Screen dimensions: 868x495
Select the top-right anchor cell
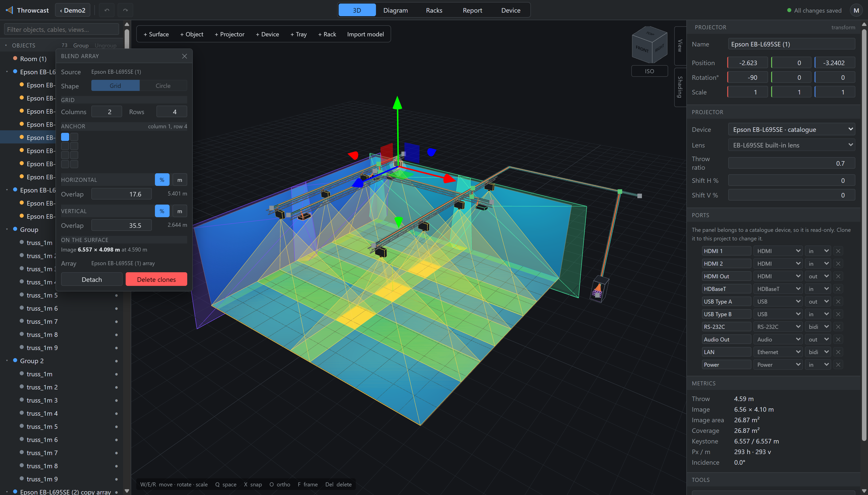74,137
